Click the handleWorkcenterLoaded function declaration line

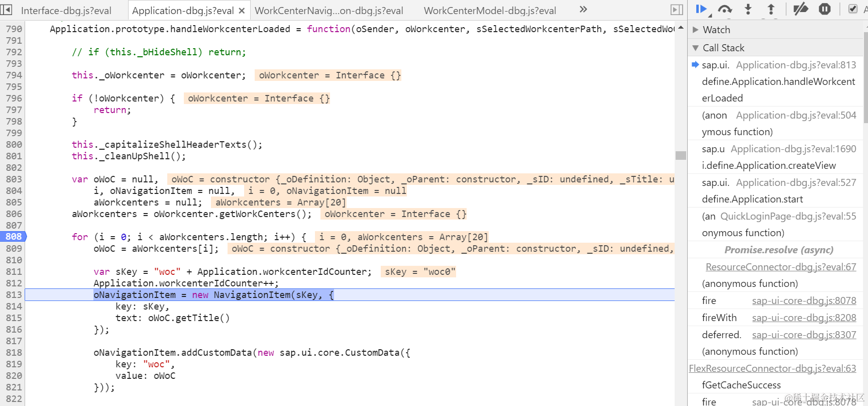click(362, 29)
